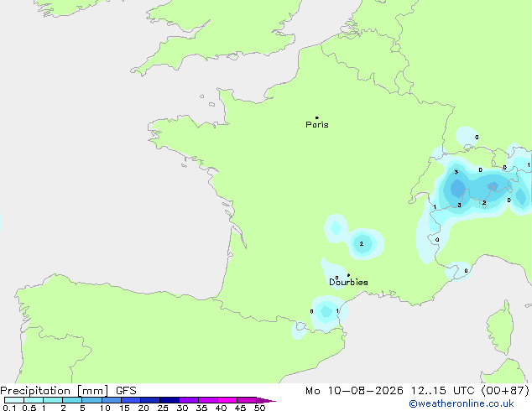The width and height of the screenshot is (532, 411).
Task: Click the '12..15 UTC (00+87)' time text
Action: click(470, 391)
